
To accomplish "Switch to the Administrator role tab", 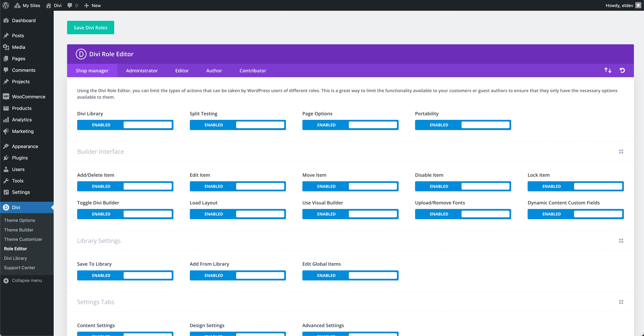I will coord(142,70).
